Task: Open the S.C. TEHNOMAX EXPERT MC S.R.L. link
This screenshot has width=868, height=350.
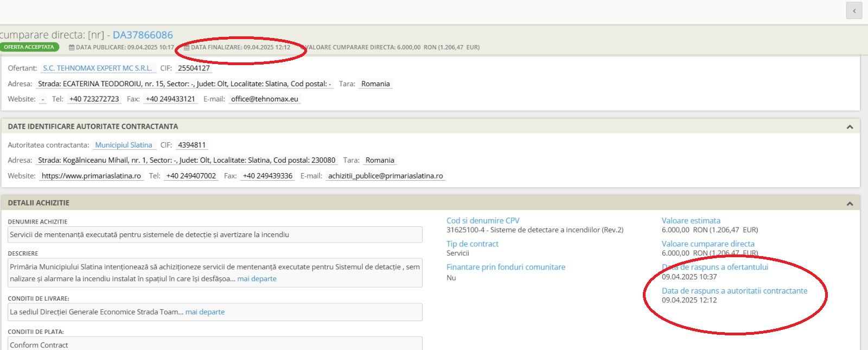Action: coord(98,68)
